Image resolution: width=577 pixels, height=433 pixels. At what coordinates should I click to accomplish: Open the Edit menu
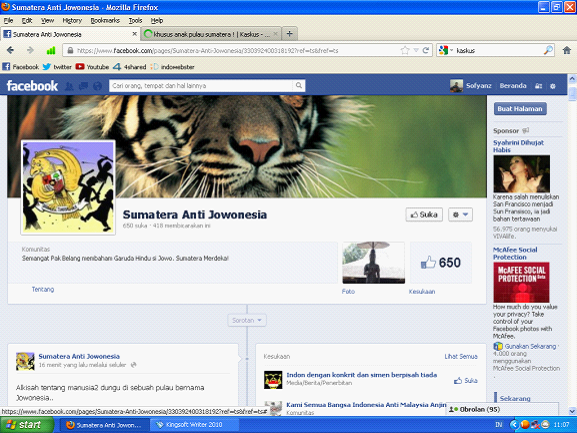[x=27, y=20]
